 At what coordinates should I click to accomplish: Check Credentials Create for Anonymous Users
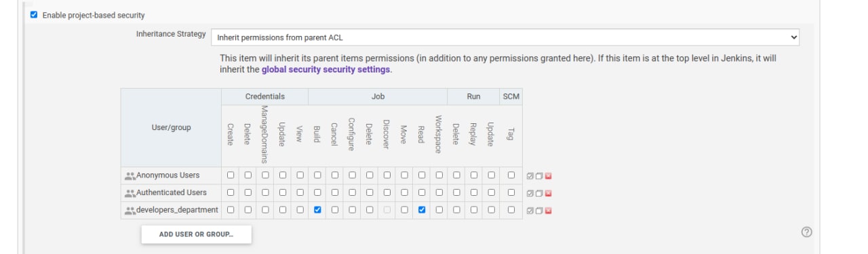[231, 175]
